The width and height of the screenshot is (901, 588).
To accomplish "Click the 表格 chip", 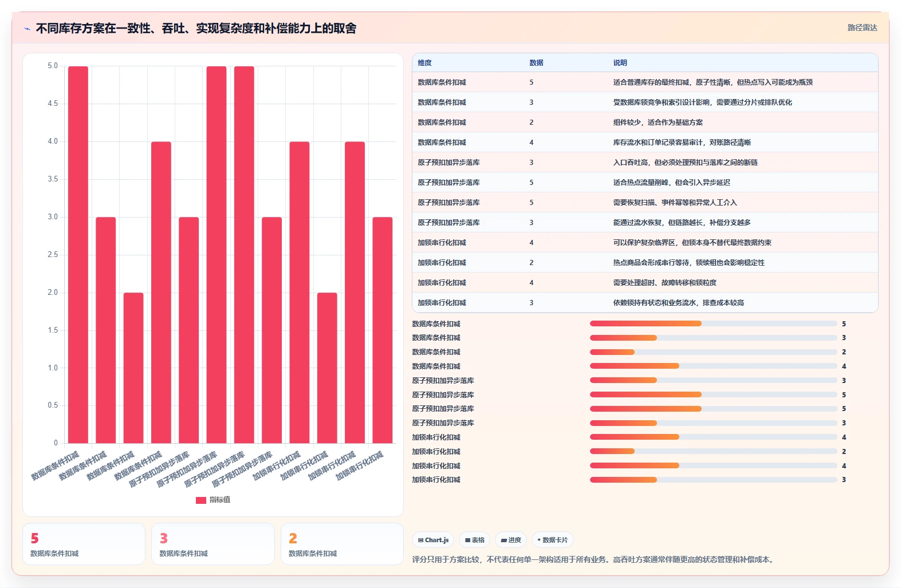I will click(475, 540).
